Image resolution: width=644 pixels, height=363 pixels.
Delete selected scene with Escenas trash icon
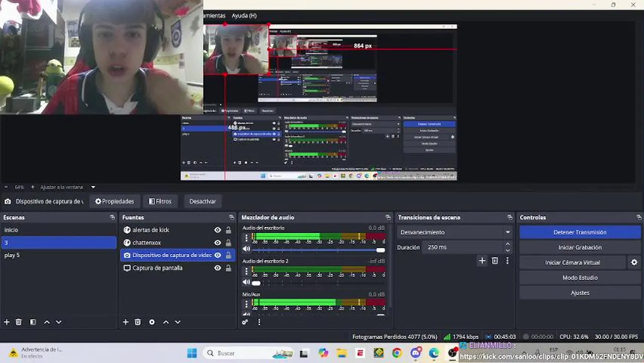[x=19, y=322]
